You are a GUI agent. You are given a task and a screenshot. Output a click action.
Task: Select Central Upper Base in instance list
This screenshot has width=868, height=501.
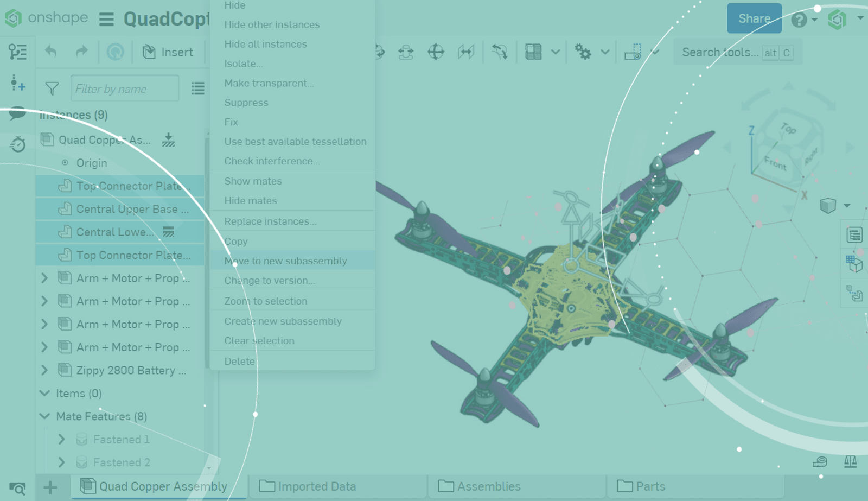pyautogui.click(x=132, y=209)
